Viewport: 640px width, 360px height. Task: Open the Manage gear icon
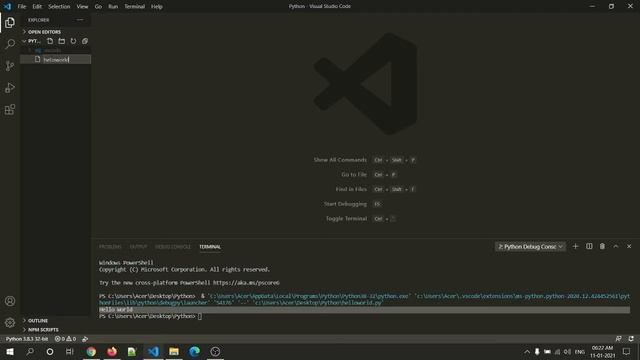[x=10, y=323]
